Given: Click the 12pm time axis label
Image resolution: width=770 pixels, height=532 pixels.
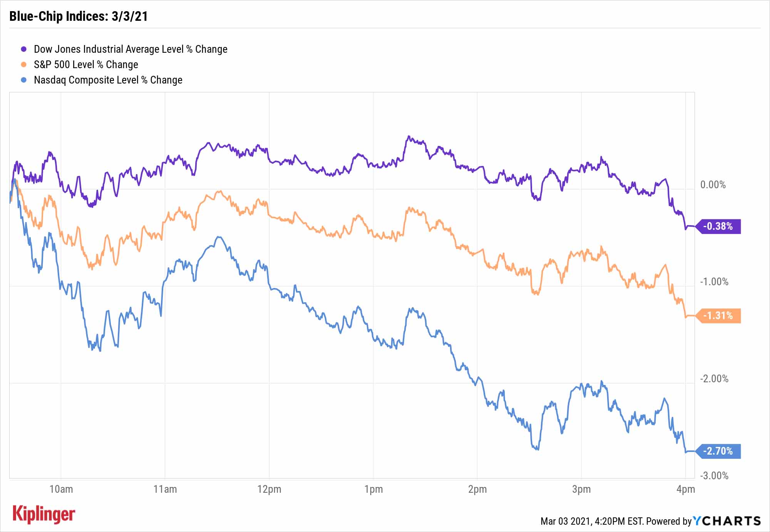Looking at the screenshot, I should (269, 489).
